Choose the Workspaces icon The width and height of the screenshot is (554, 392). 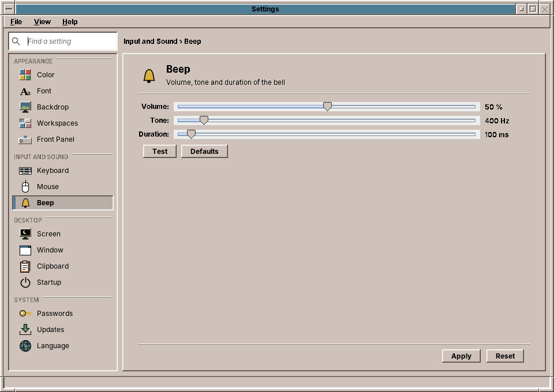(x=25, y=123)
